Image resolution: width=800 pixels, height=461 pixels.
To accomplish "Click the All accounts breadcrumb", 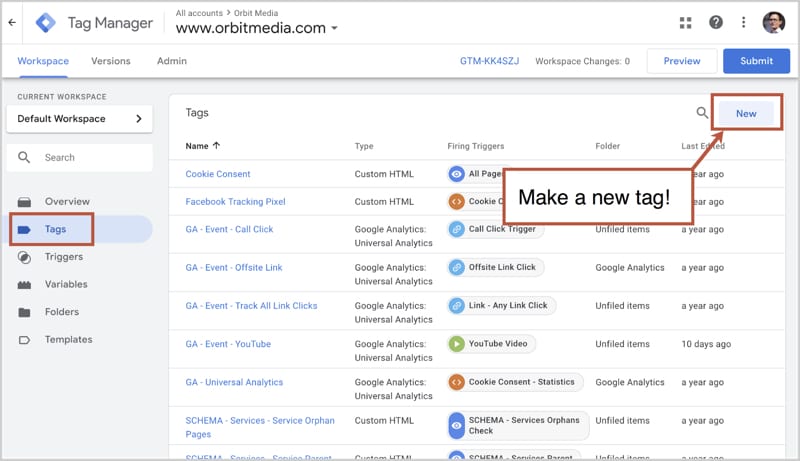I will (199, 13).
